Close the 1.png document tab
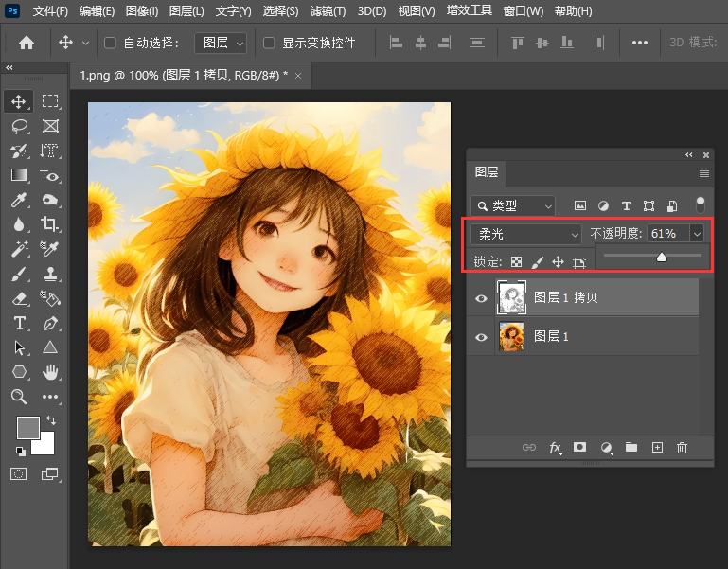Screen dimensions: 728x569 coord(298,76)
